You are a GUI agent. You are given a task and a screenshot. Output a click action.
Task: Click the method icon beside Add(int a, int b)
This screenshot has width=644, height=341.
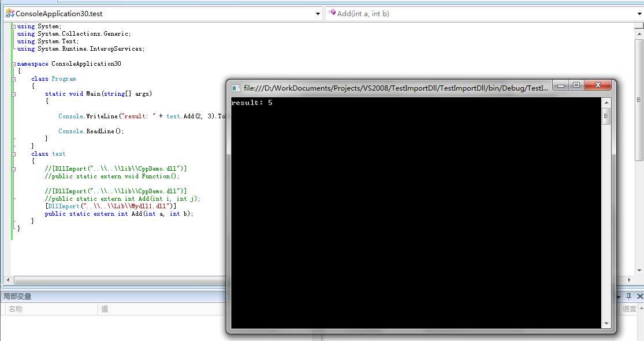(332, 13)
